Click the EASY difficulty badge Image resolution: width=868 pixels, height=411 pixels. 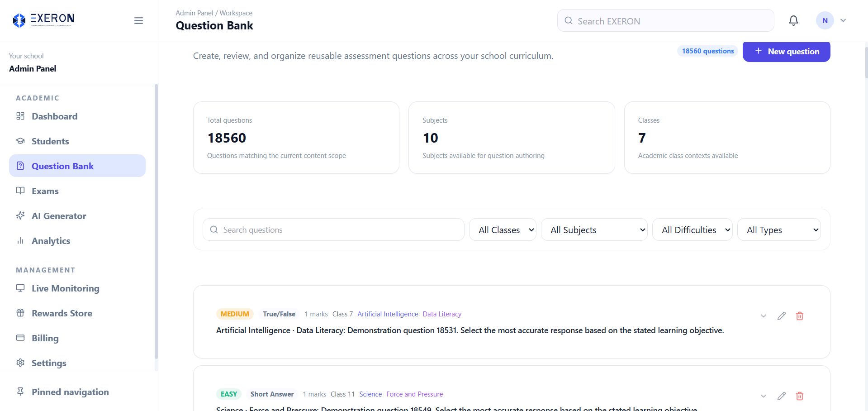pyautogui.click(x=229, y=394)
